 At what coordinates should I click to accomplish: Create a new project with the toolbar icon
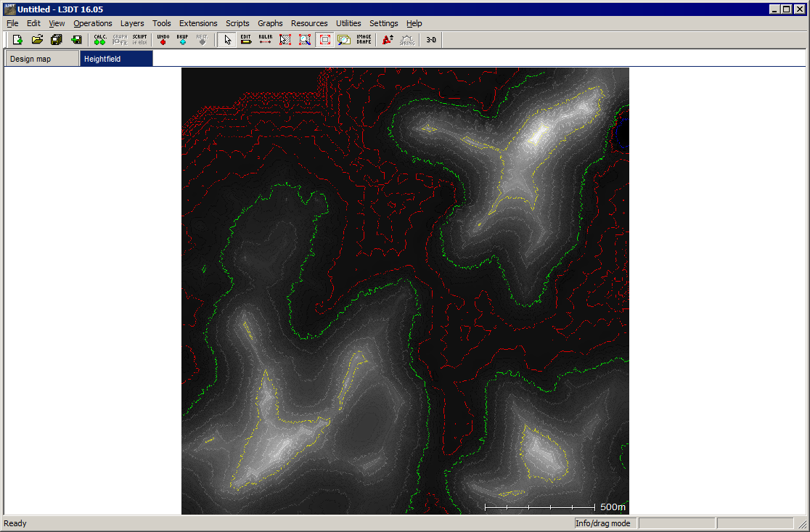tap(17, 40)
